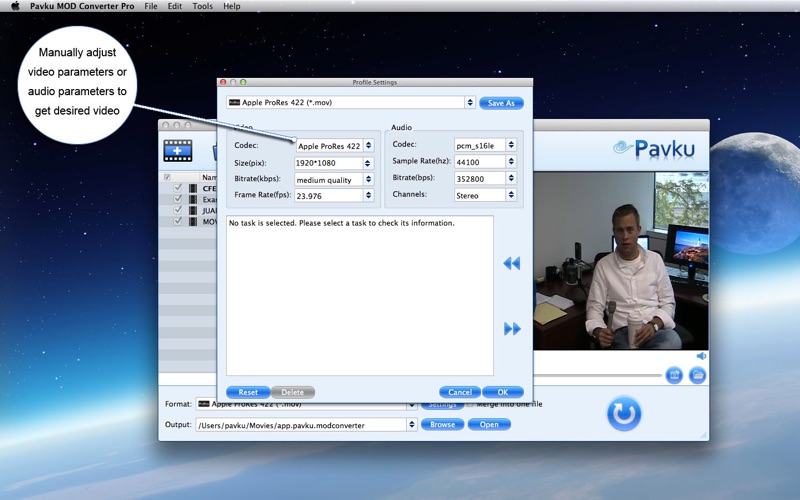Open the Output path dropdown arrow
Viewport: 800px width, 500px height.
click(x=412, y=424)
